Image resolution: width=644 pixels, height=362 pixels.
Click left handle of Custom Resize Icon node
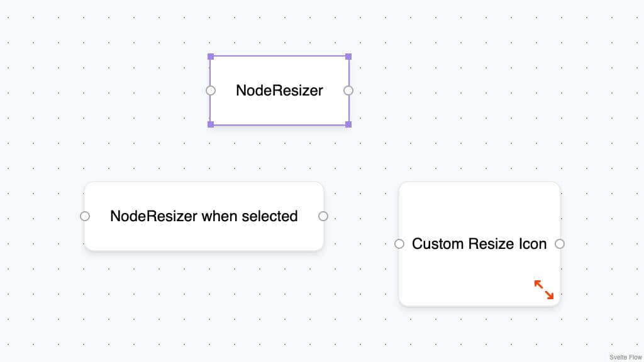pyautogui.click(x=399, y=244)
